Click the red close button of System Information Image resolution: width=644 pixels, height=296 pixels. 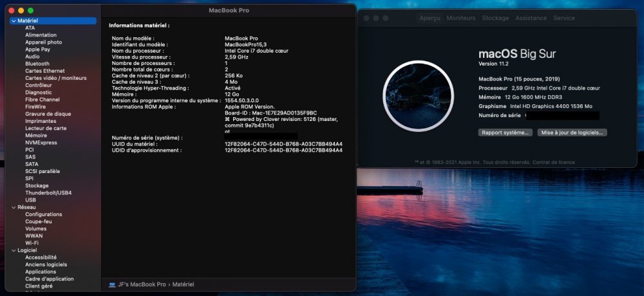coord(12,10)
